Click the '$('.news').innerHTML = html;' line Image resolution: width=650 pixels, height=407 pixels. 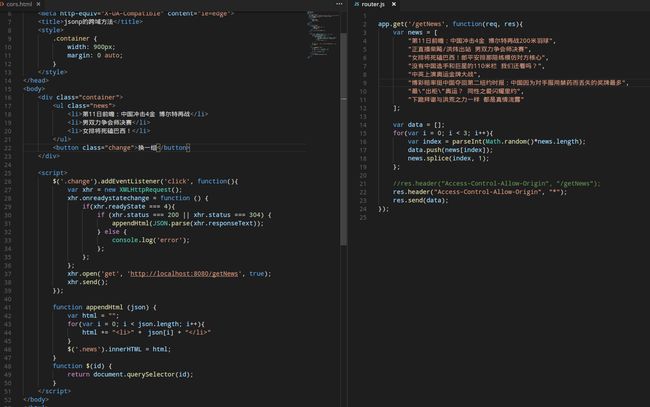tap(119, 349)
